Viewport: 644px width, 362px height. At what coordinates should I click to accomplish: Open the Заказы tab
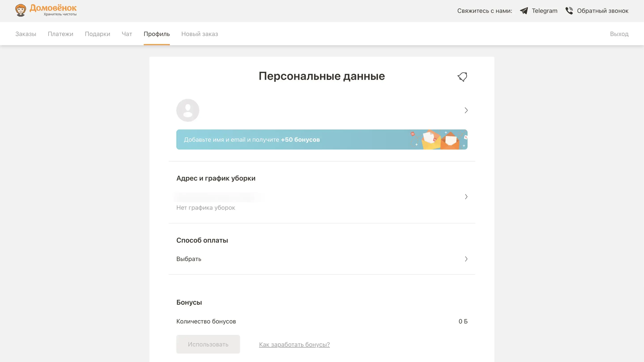[26, 34]
